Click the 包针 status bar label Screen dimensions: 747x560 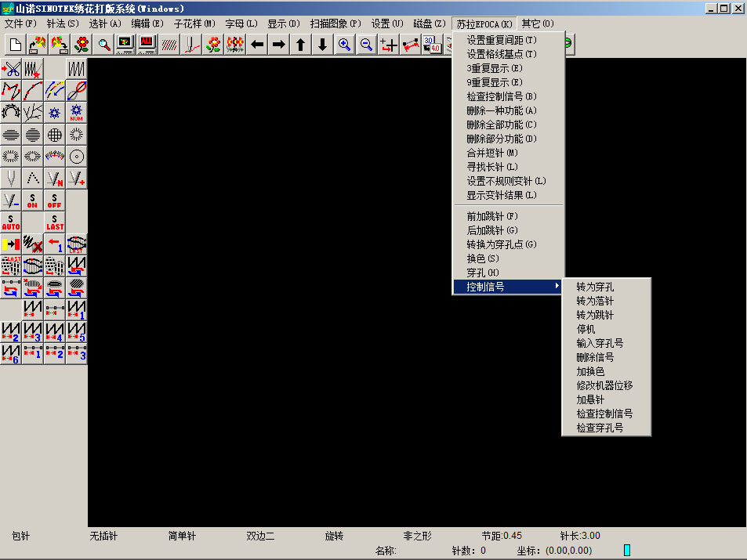21,536
